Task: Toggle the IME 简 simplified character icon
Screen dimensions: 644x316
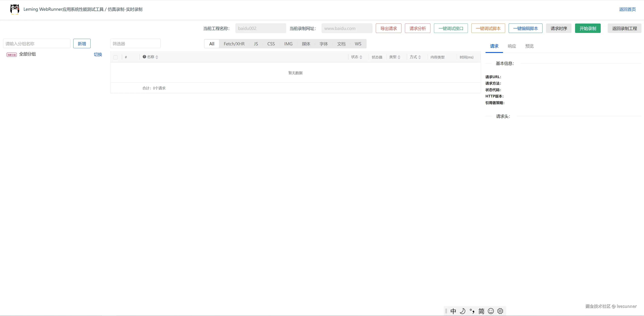Action: click(481, 311)
